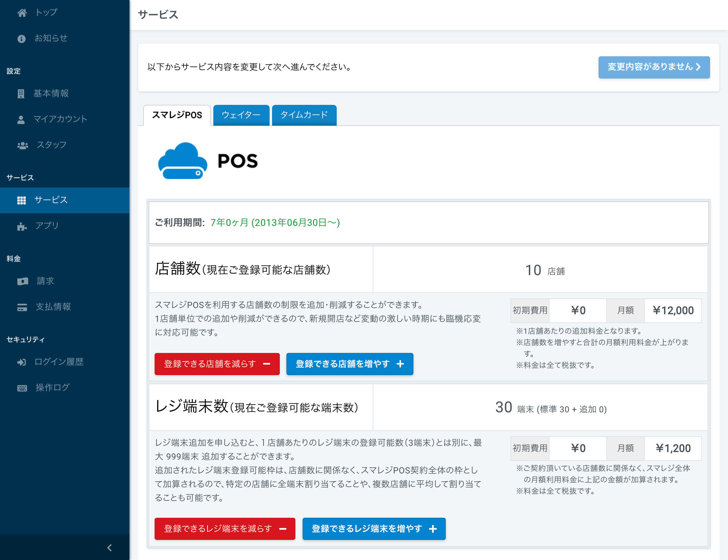Switch to the スマレジPOS tab
Image resolution: width=728 pixels, height=560 pixels.
point(177,115)
